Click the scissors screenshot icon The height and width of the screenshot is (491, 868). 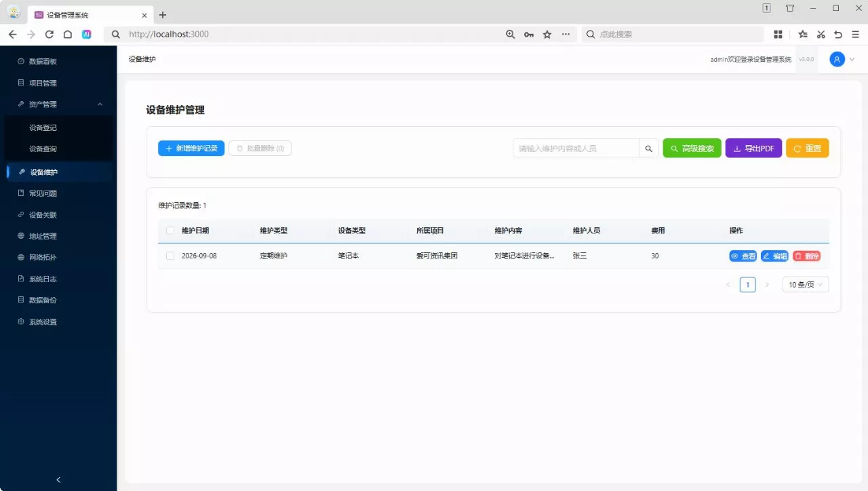[x=821, y=35]
